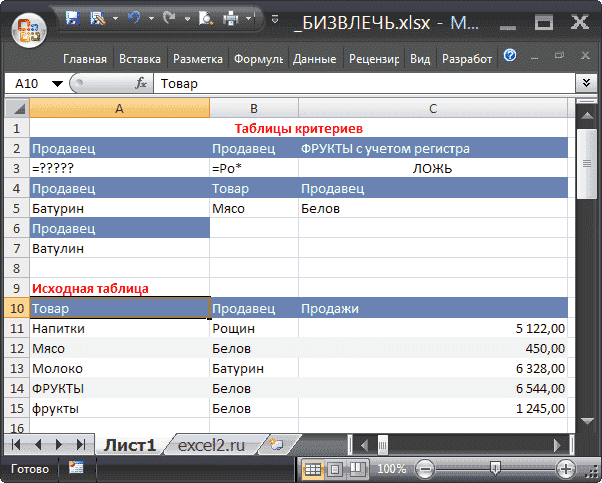Open the Name Box dropdown arrow
The image size is (602, 483).
point(57,84)
